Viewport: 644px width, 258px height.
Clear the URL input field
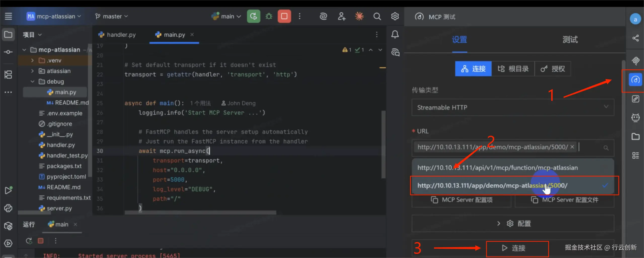572,147
